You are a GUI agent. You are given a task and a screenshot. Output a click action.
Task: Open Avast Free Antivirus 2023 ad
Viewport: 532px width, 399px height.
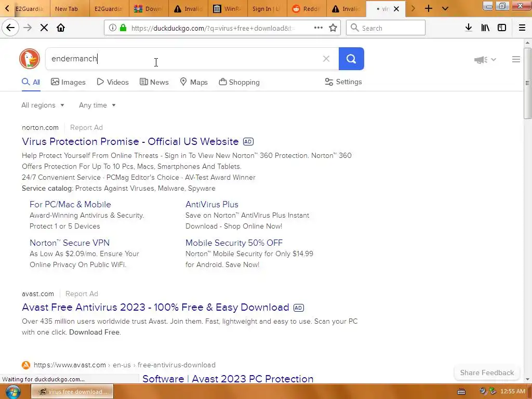[x=155, y=307]
